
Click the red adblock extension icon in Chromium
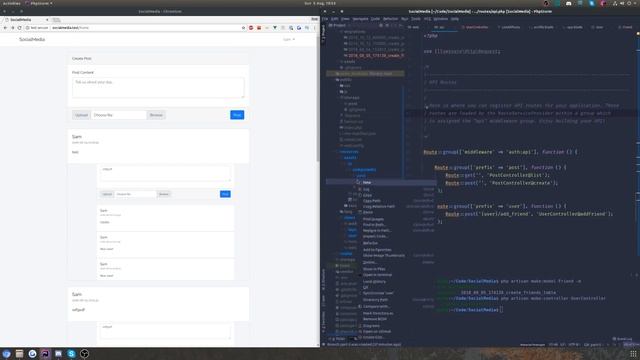click(251, 28)
